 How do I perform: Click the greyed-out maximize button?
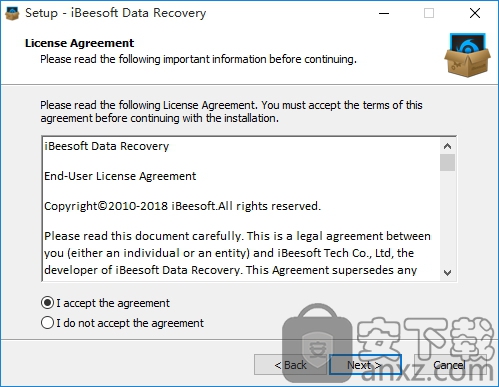(429, 13)
